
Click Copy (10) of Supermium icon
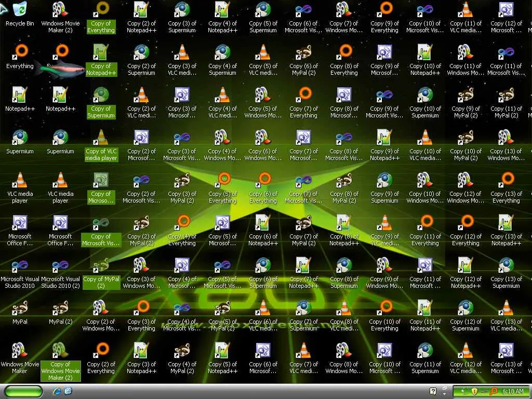tap(425, 102)
